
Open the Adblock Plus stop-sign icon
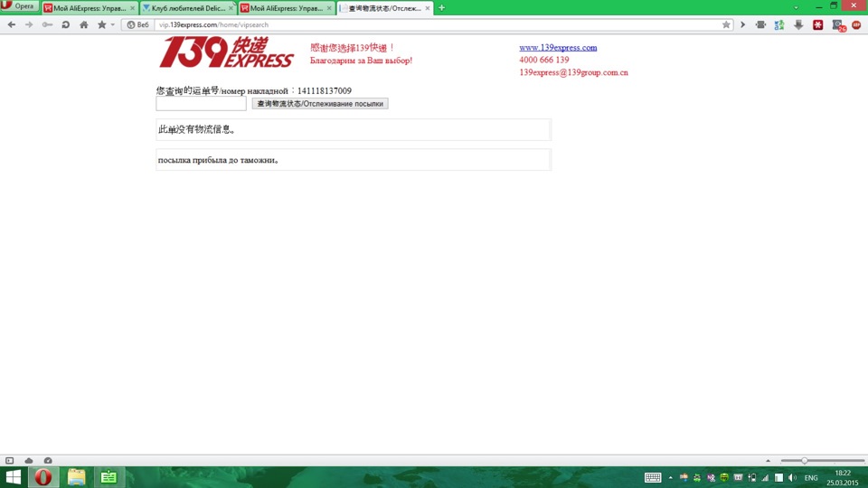coord(856,24)
